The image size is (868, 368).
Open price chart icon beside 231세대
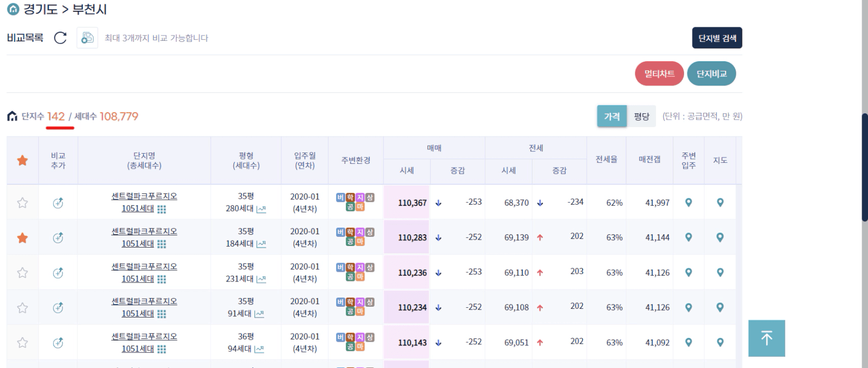click(261, 279)
